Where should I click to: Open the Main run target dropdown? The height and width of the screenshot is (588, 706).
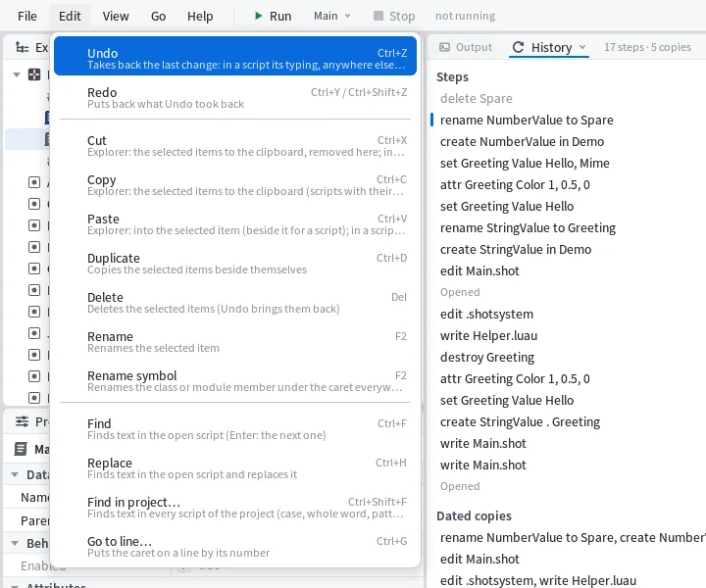click(331, 17)
